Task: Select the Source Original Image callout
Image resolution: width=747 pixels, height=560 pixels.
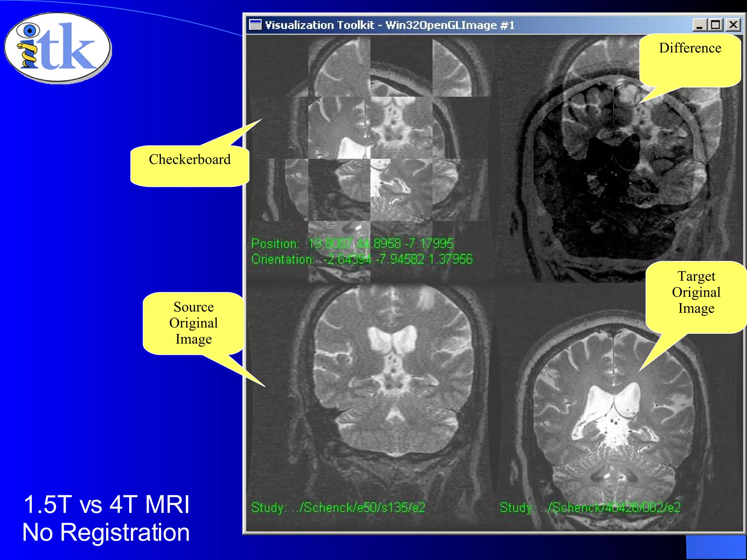Action: coord(193,323)
